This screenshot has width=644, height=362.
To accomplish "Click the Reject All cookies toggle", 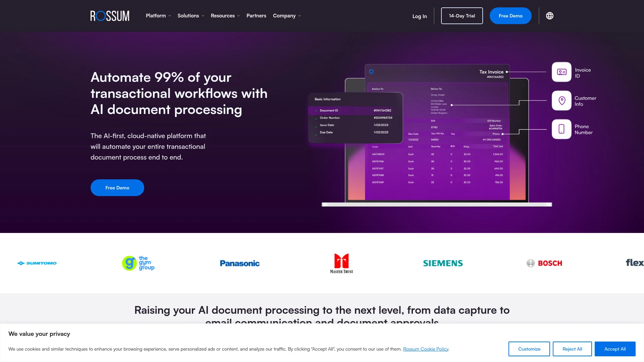I will (x=572, y=349).
